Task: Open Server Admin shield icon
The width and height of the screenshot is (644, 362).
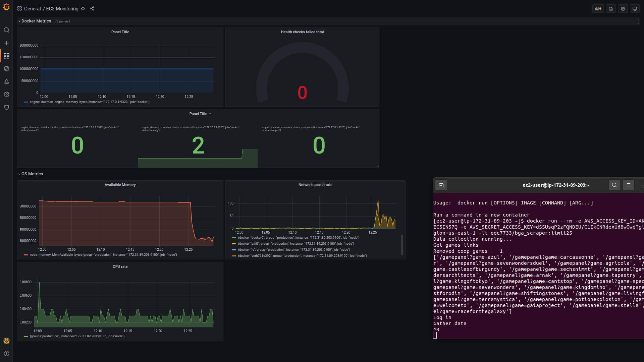Action: 6,108
